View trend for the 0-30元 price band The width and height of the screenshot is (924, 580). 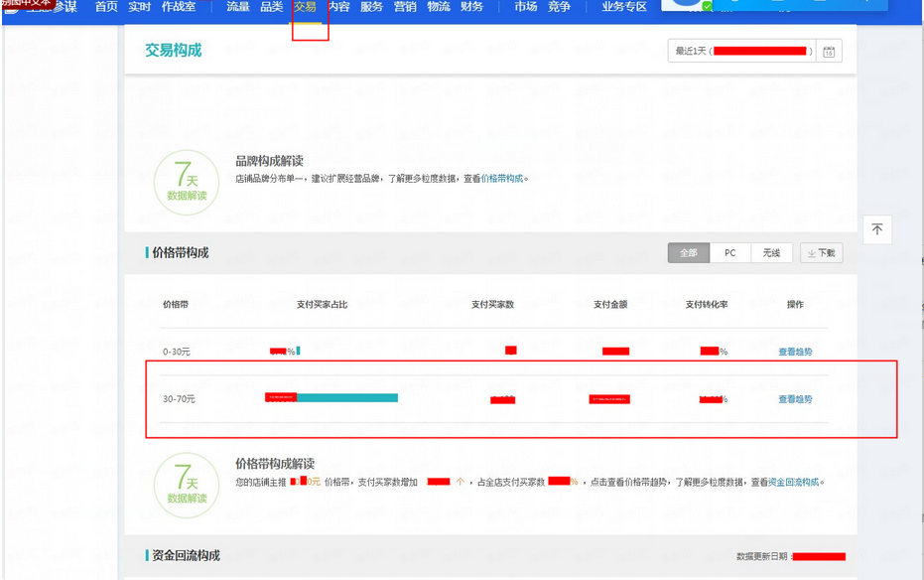(x=795, y=352)
